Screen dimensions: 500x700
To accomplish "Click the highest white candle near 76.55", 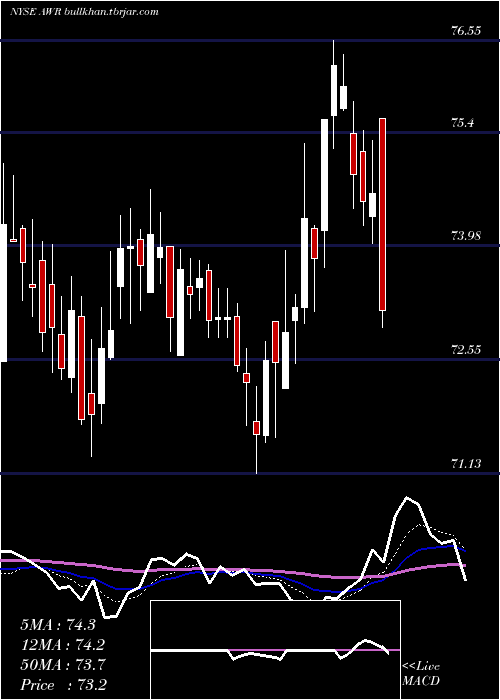I will click(334, 90).
